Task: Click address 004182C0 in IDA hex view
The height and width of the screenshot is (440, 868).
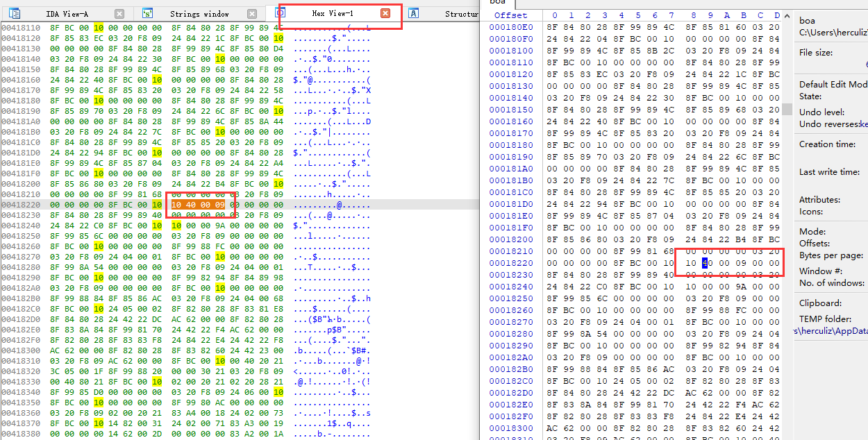Action: coord(22,309)
